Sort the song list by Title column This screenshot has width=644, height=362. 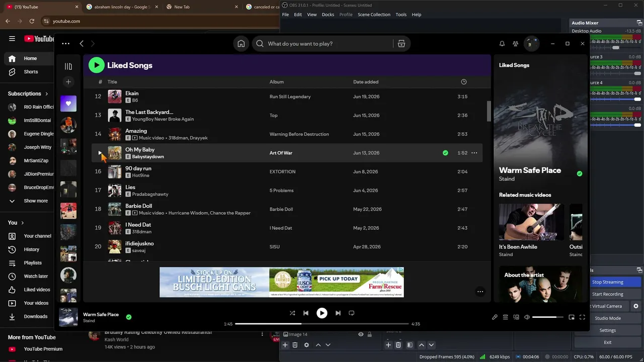[112, 82]
